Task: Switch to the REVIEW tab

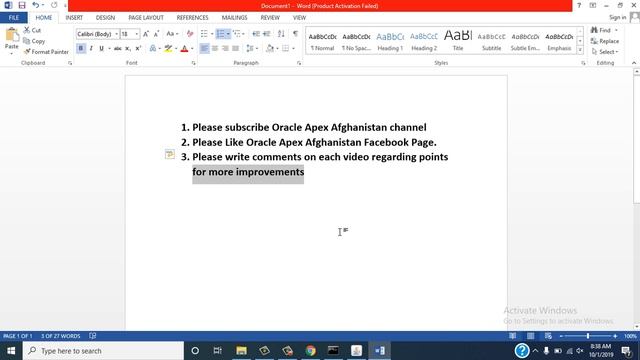Action: point(270,18)
